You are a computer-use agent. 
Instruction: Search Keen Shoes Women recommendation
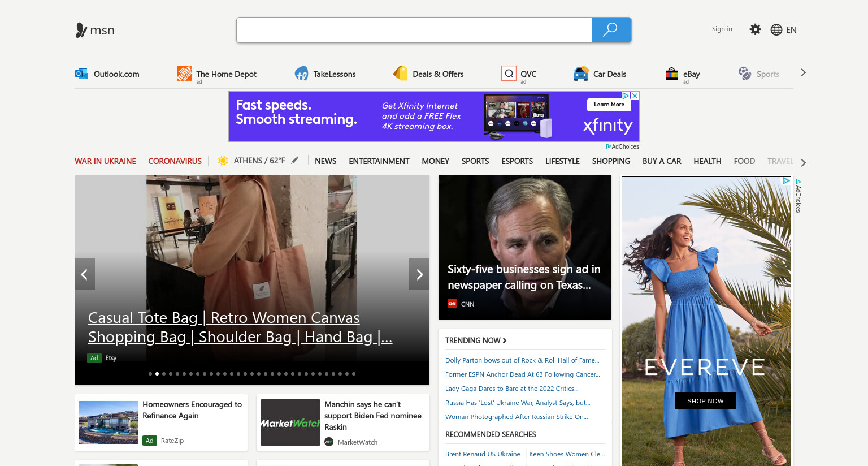point(567,454)
